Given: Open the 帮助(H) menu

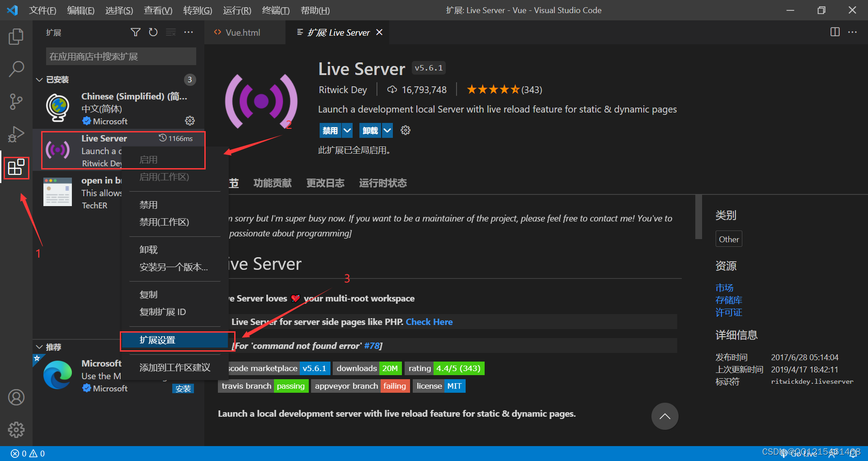Looking at the screenshot, I should tap(315, 10).
